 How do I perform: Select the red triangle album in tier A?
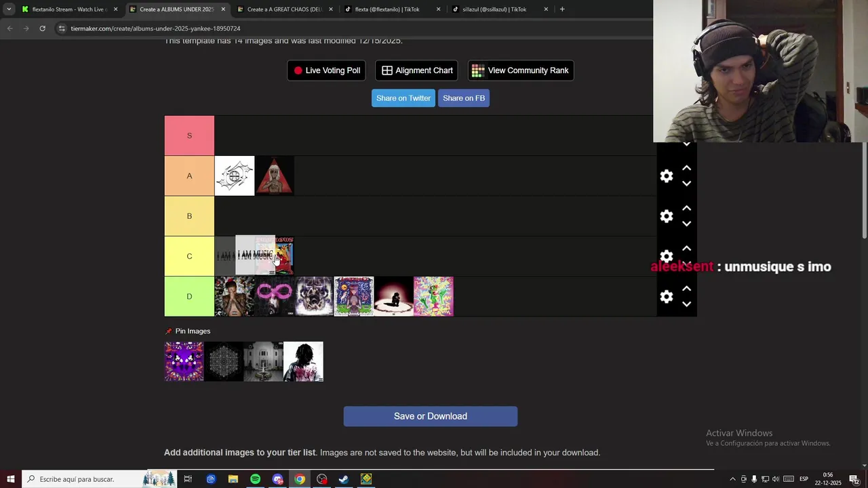(x=275, y=176)
